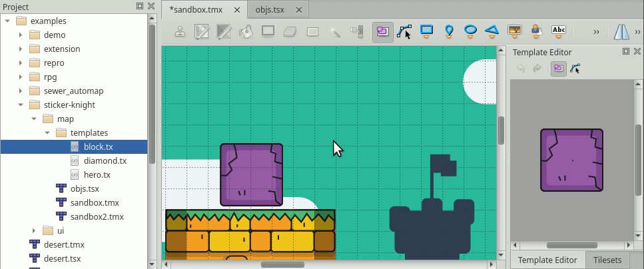644x269 pixels.
Task: Click Edit Polygons tool in main toolbar
Action: coord(404,31)
